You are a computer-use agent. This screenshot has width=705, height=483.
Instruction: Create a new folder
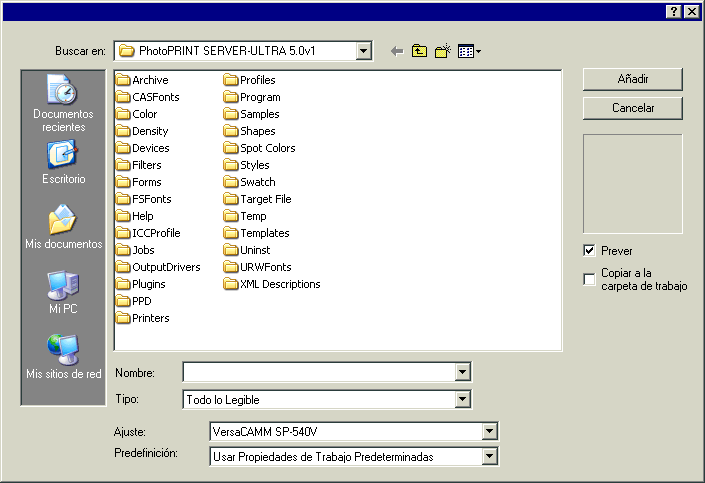click(443, 51)
